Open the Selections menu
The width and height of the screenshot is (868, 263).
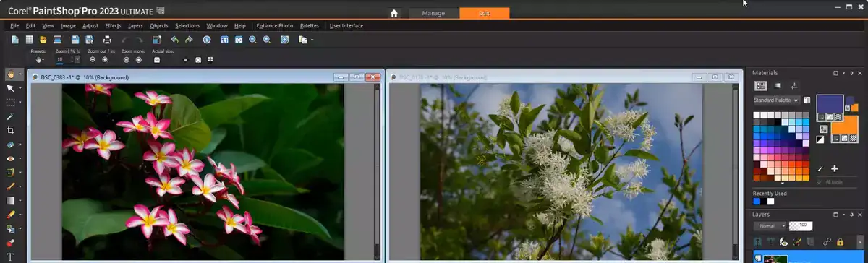pos(187,25)
